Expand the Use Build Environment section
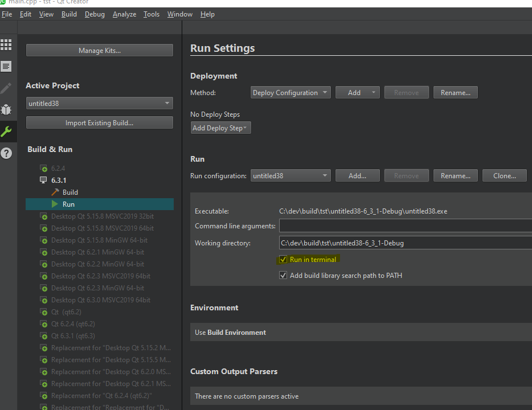This screenshot has width=532, height=410. coord(361,333)
